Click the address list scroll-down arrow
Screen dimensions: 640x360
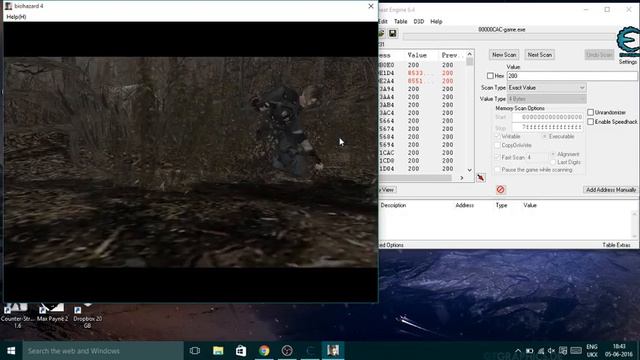pyautogui.click(x=469, y=170)
